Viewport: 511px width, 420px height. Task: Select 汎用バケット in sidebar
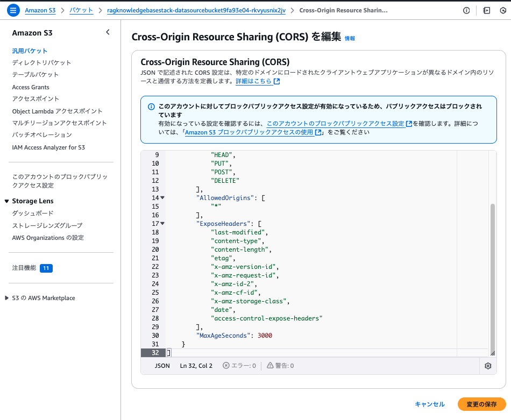point(30,51)
